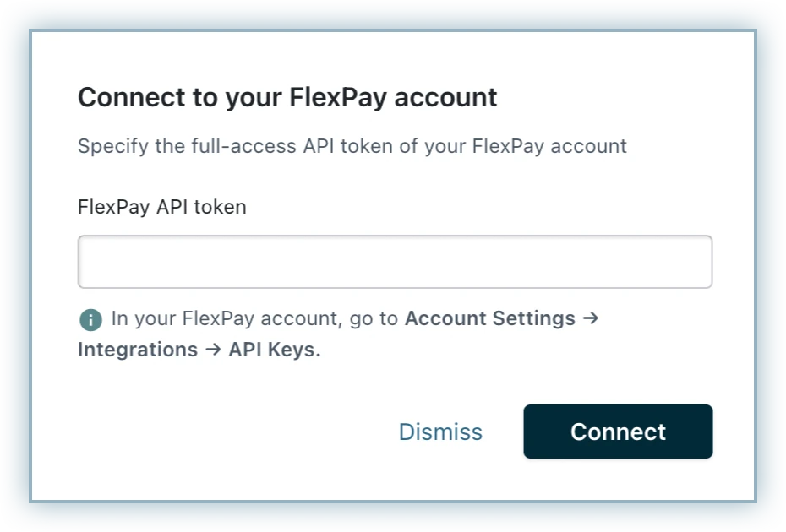Click the word 'Connect' in the dialog title
786x532 pixels.
click(131, 97)
